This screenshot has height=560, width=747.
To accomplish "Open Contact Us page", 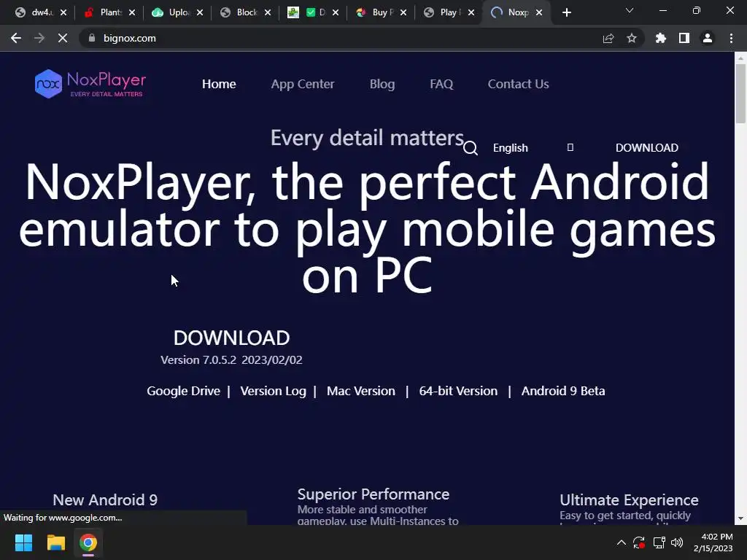I will tap(518, 84).
